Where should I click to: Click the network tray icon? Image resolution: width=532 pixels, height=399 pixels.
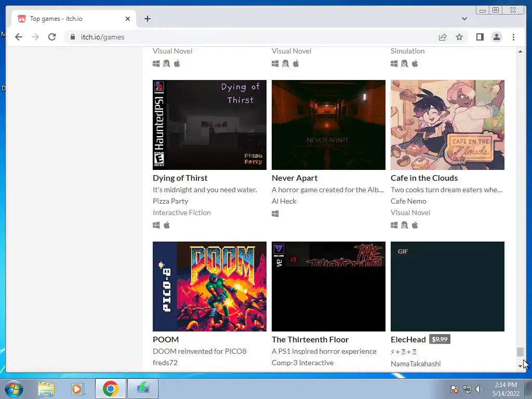coord(467,389)
